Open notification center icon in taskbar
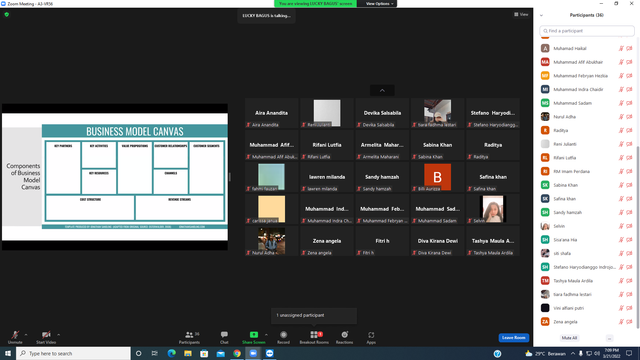640x360 pixels. [629, 353]
